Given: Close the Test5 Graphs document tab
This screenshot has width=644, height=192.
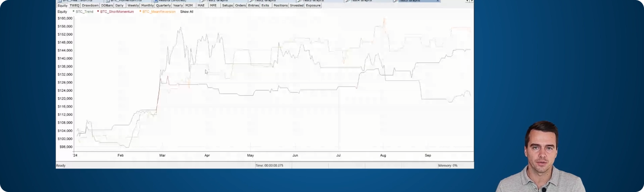Looking at the screenshot, I should (x=438, y=1).
